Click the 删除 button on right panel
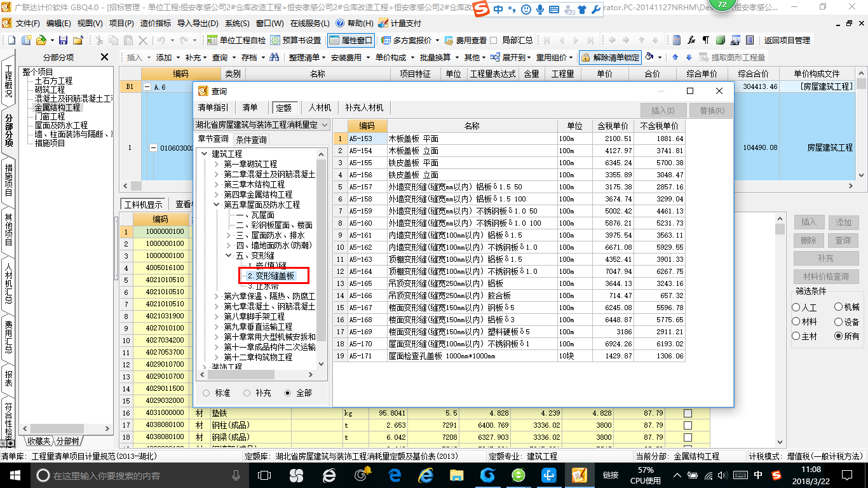 [808, 241]
